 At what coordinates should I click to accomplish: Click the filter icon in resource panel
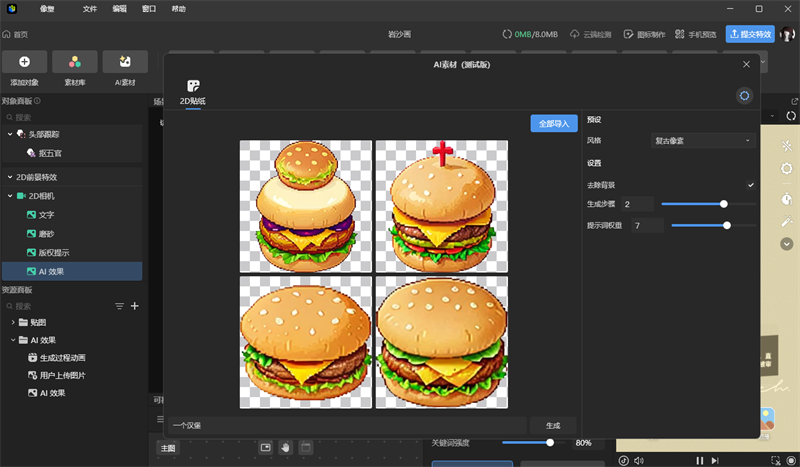click(119, 306)
